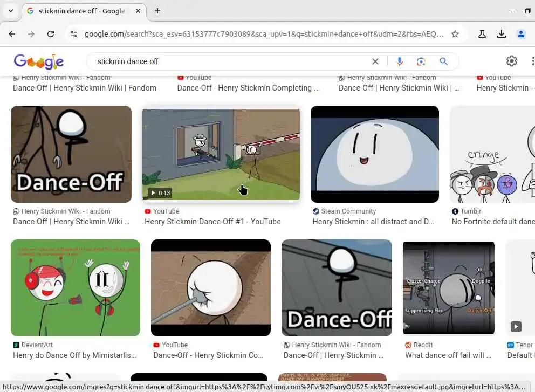Click 0:13 video duration badge
The height and width of the screenshot is (392, 535).
pyautogui.click(x=160, y=193)
